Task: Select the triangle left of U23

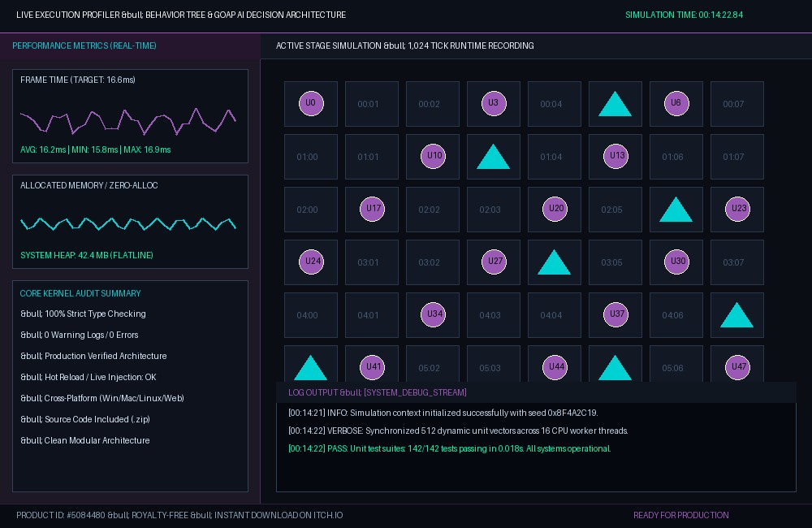Action: pyautogui.click(x=676, y=210)
